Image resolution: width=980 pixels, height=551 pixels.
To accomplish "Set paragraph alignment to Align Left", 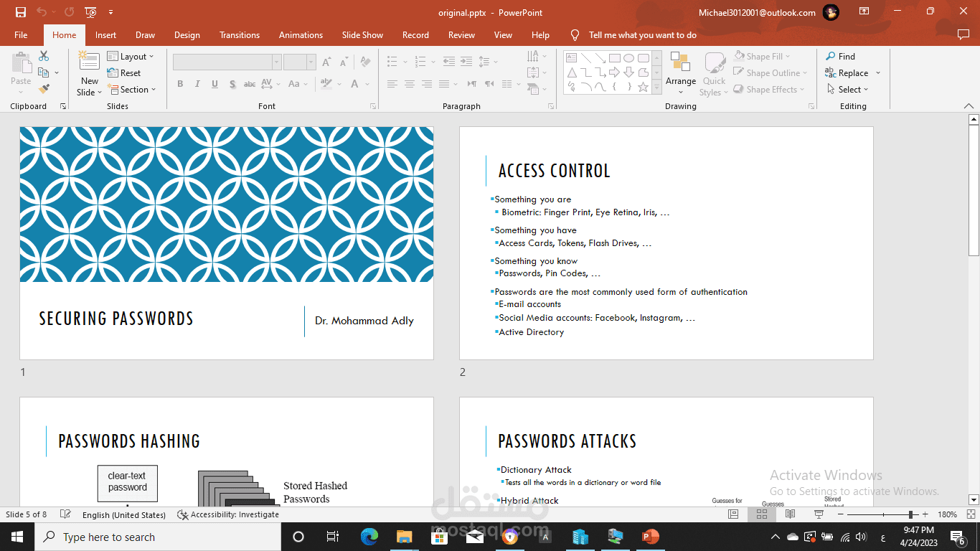I will click(392, 84).
